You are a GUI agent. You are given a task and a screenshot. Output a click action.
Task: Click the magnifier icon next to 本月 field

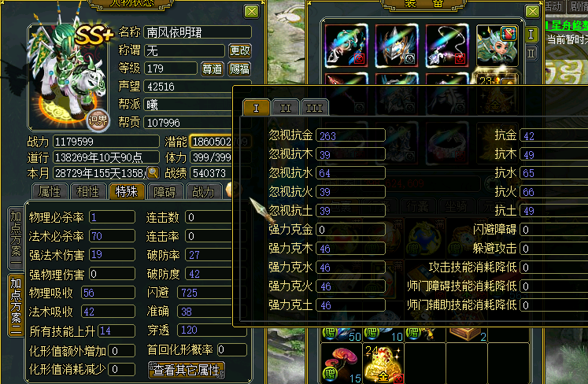(153, 172)
